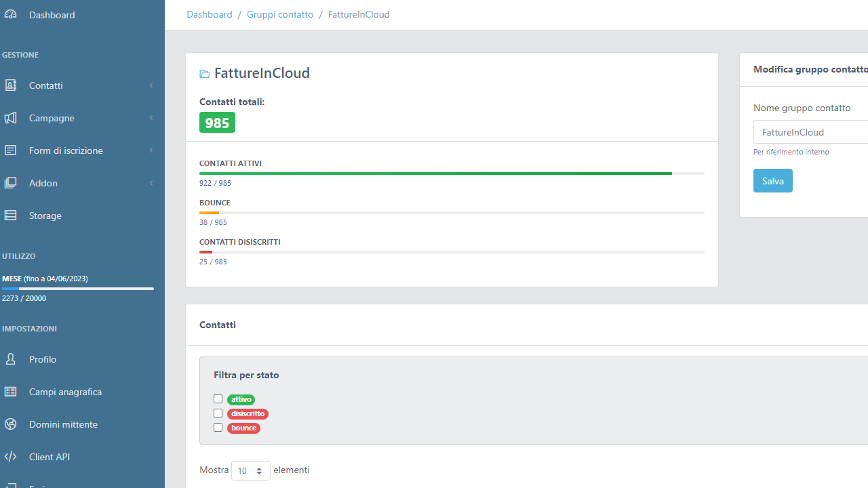Tick the attivo status filter checkbox
This screenshot has height=488, width=868.
point(218,399)
